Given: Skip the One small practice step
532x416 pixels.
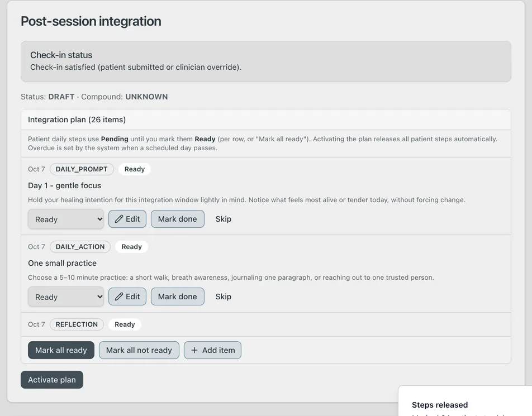Looking at the screenshot, I should coord(224,297).
